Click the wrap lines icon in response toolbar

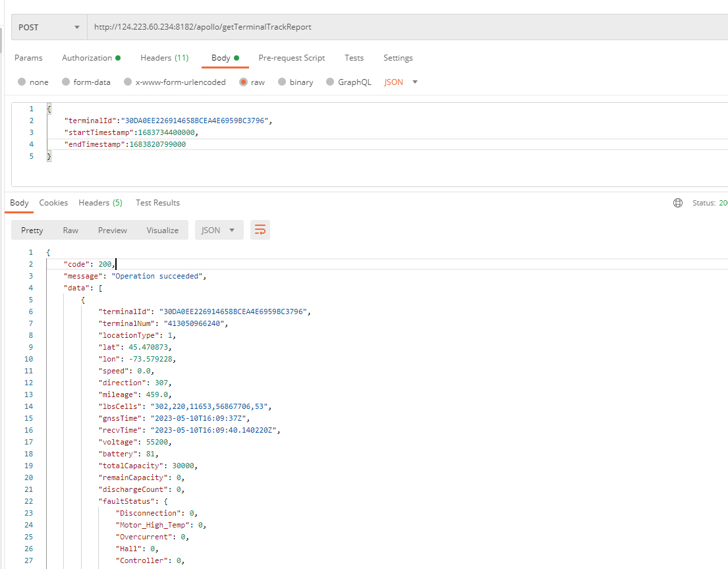click(x=260, y=230)
